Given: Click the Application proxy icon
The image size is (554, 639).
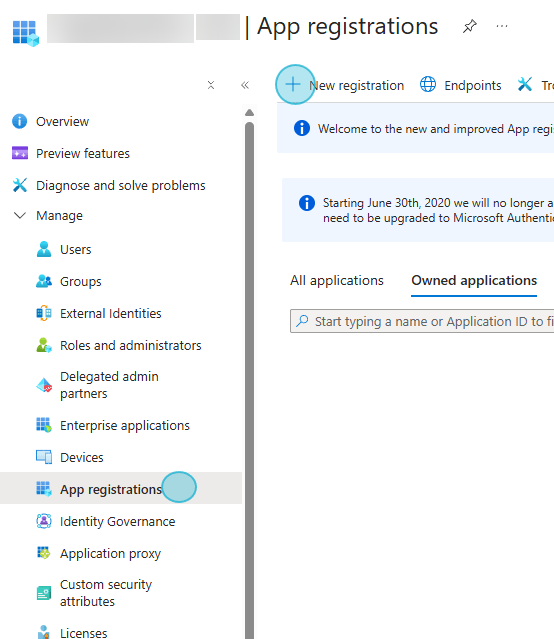Looking at the screenshot, I should point(44,553).
